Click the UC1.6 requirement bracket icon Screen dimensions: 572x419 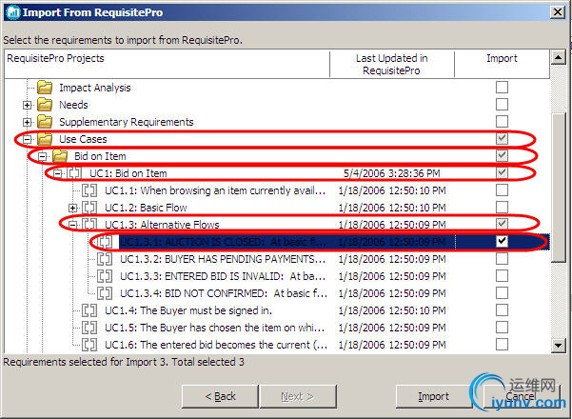89,345
